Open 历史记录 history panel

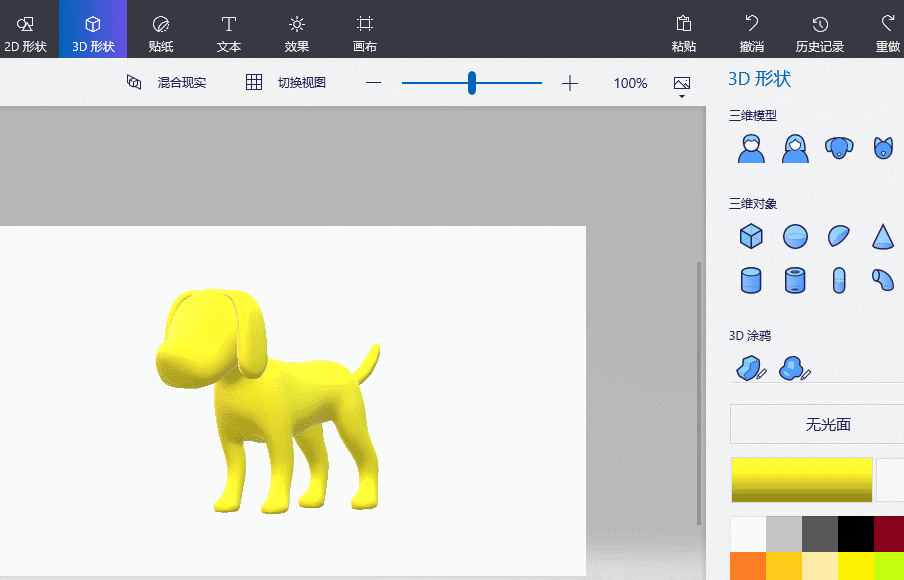tap(820, 29)
